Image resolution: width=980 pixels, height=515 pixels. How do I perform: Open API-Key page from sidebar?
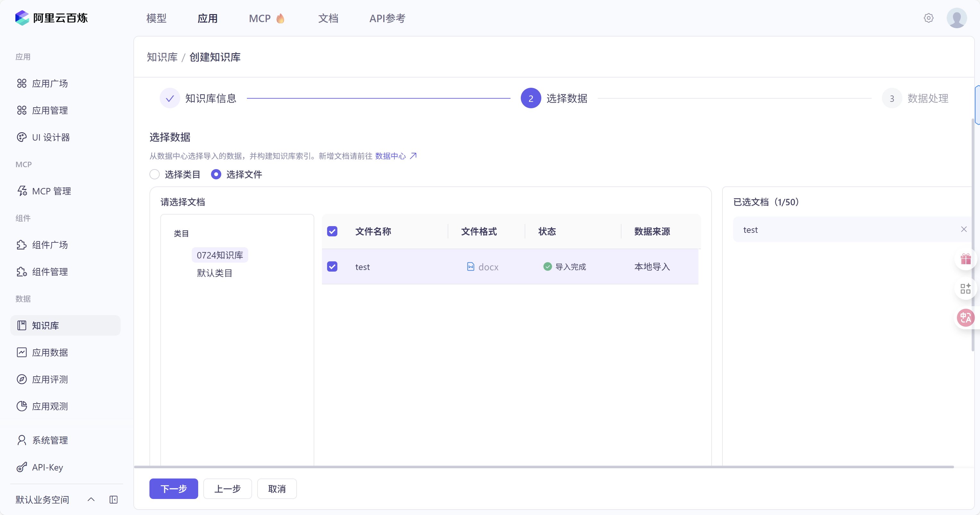[x=47, y=467]
